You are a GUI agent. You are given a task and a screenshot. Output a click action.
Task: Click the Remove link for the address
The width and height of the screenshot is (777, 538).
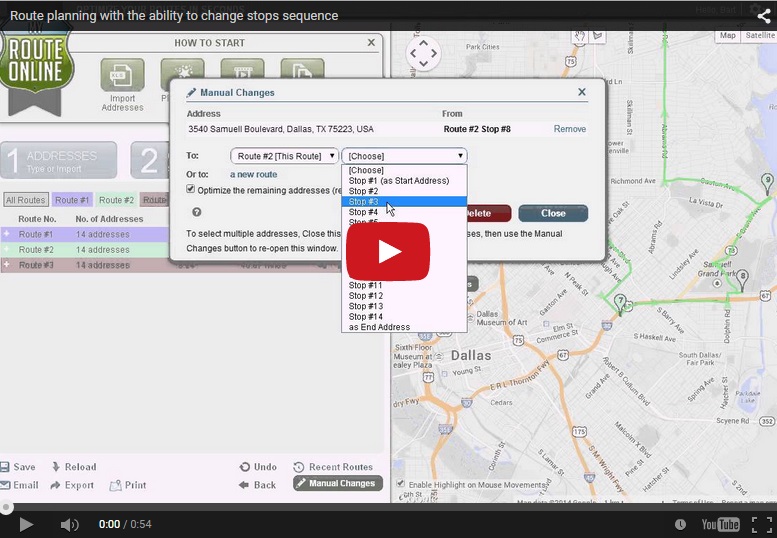569,129
